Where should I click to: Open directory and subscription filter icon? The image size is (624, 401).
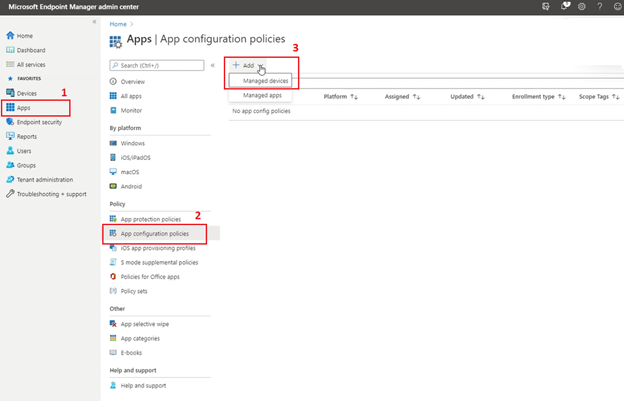[x=546, y=6]
